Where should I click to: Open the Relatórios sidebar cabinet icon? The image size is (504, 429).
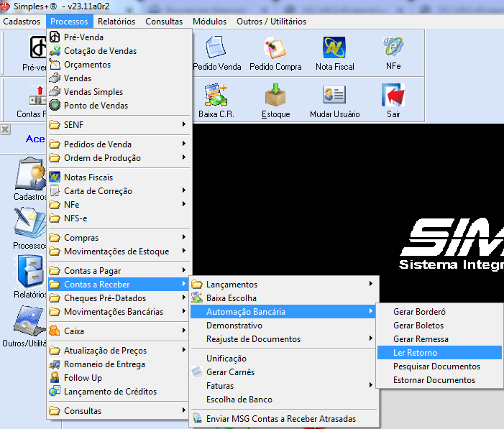click(30, 272)
